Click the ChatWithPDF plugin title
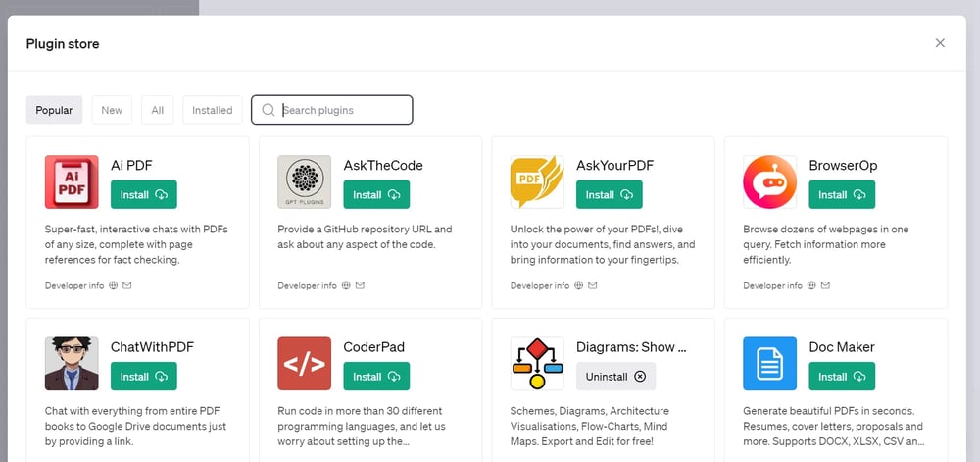 pyautogui.click(x=152, y=347)
